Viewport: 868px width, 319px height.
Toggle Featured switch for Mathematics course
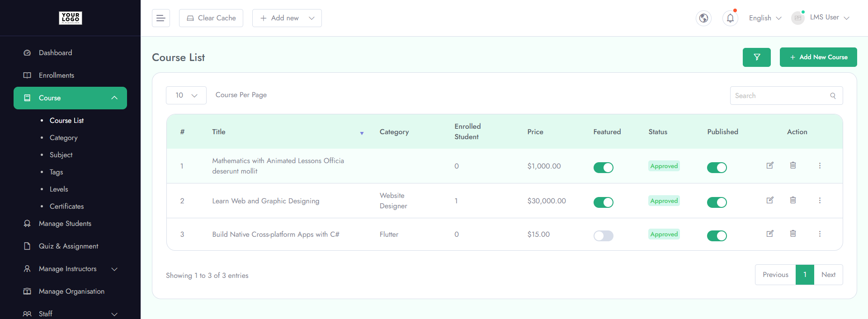tap(604, 168)
